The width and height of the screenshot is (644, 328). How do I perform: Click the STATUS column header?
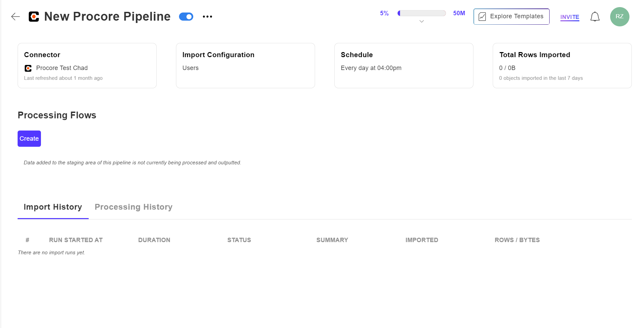(x=239, y=240)
